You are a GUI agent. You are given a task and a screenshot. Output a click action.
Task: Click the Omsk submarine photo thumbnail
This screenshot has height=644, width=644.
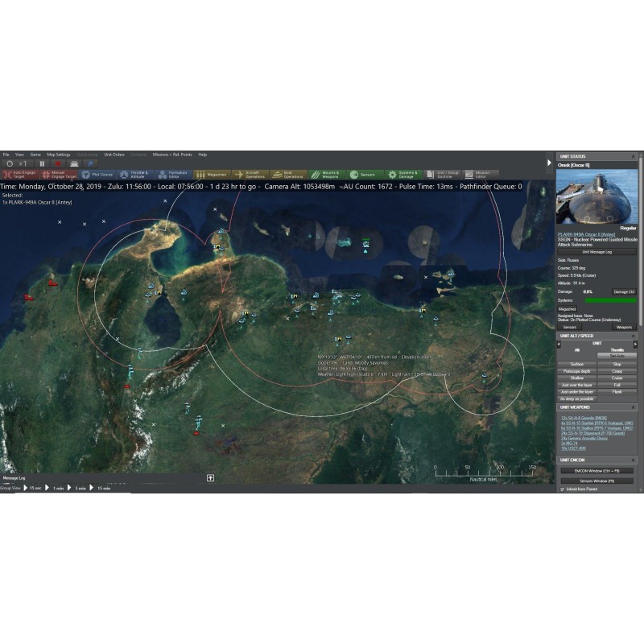(x=597, y=196)
